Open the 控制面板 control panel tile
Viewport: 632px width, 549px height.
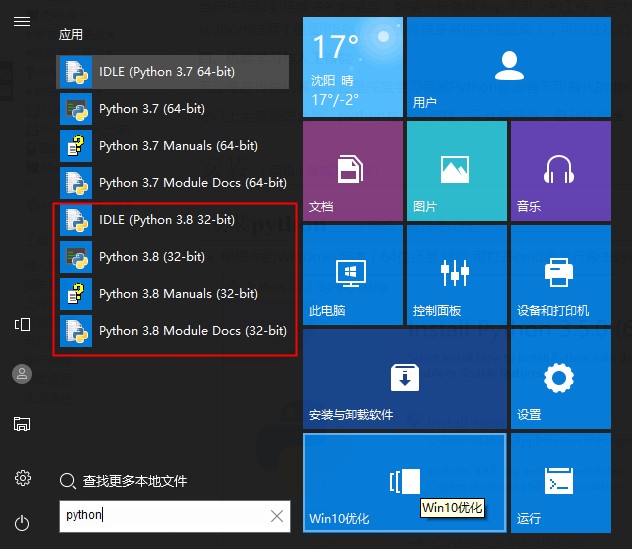click(x=457, y=275)
